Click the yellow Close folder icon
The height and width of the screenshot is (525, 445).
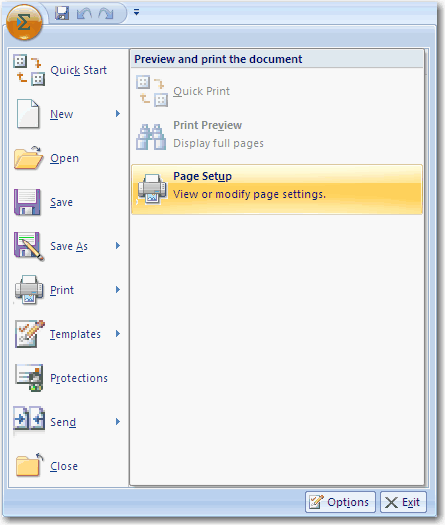[29, 465]
